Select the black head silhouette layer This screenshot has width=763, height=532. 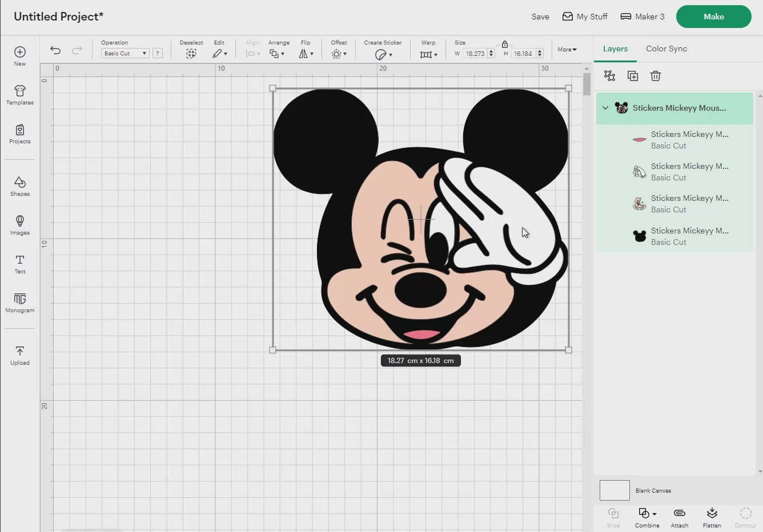(674, 236)
